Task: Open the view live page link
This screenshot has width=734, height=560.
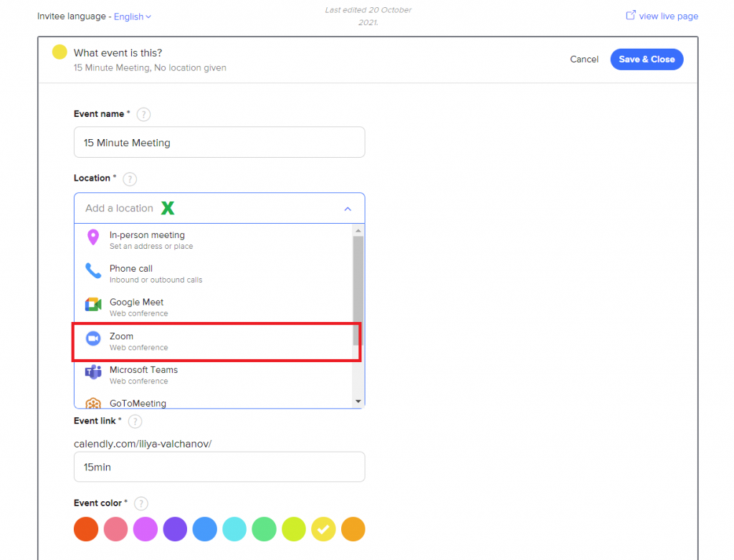Action: (668, 16)
